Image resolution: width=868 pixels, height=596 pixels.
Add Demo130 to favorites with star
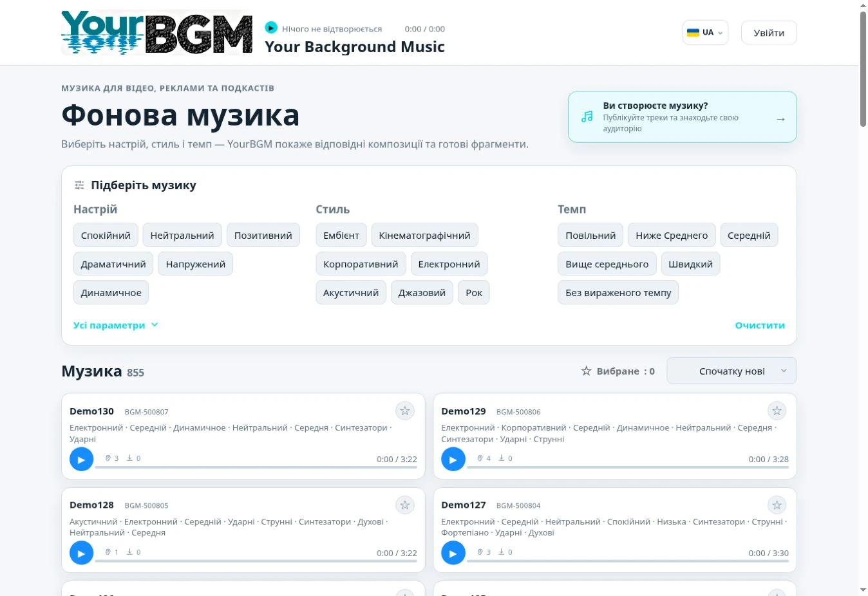(404, 411)
